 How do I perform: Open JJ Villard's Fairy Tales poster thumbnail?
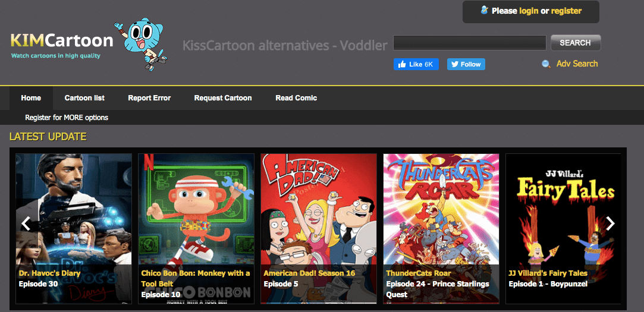click(x=563, y=229)
